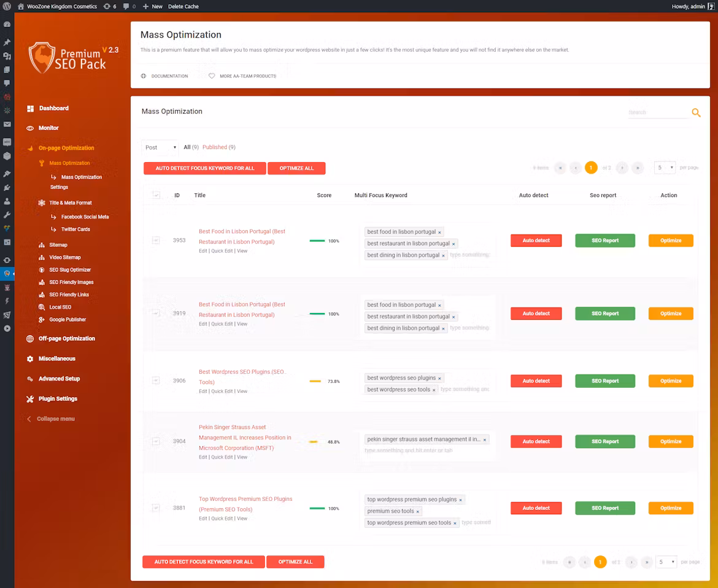This screenshot has height=588, width=718.
Task: Check the checkbox for post 3906
Action: pyautogui.click(x=156, y=381)
